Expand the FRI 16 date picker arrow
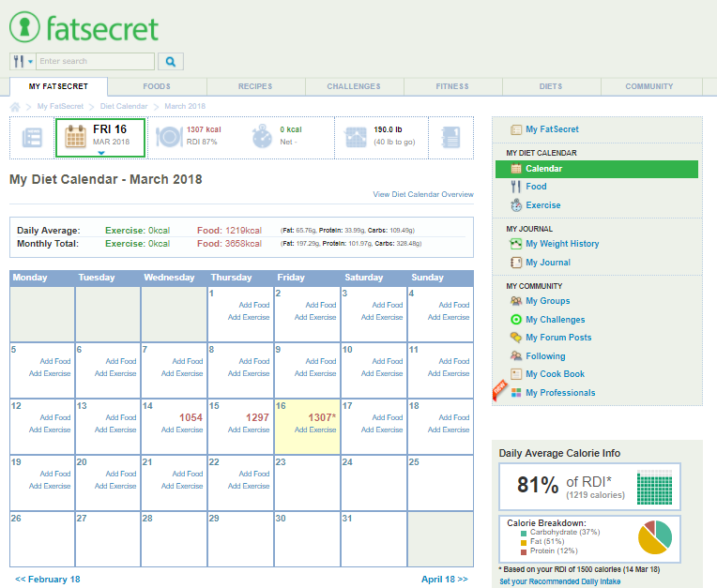This screenshot has width=717, height=588. (x=101, y=153)
